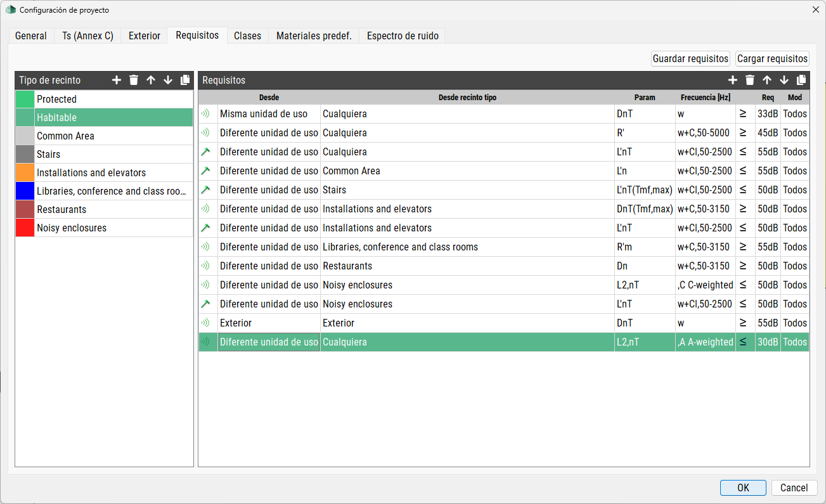
Task: Click the Cancel button
Action: (794, 488)
